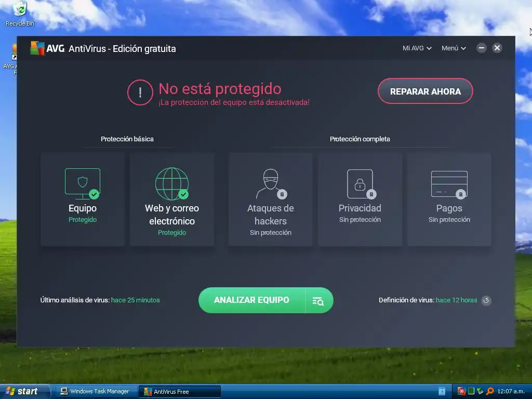Viewport: 532px width, 399px height.
Task: Open the Windows start menu
Action: click(25, 392)
